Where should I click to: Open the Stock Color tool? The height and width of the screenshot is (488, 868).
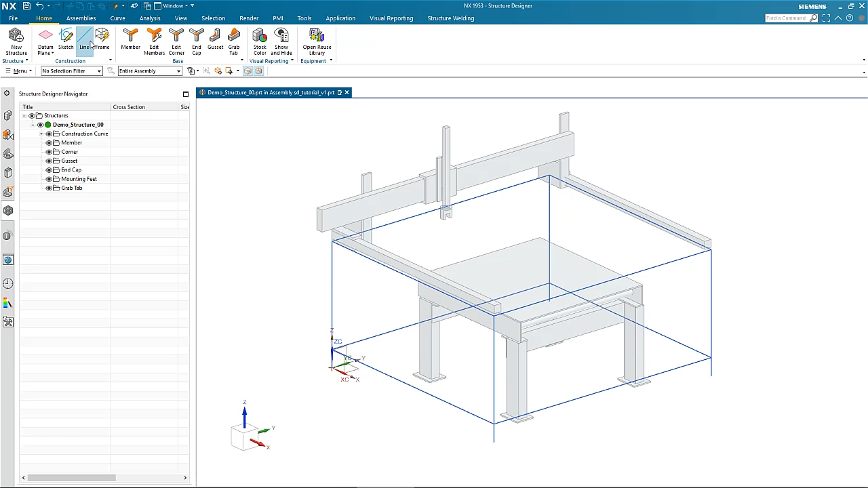coord(260,39)
